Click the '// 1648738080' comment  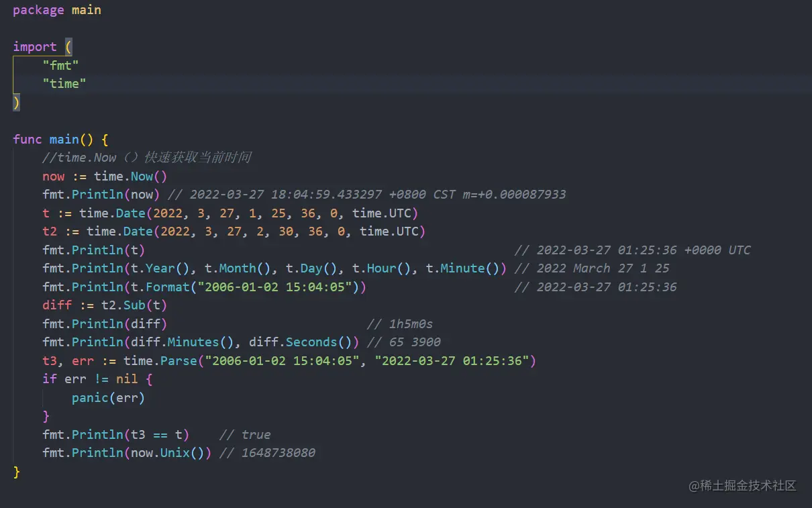(267, 452)
